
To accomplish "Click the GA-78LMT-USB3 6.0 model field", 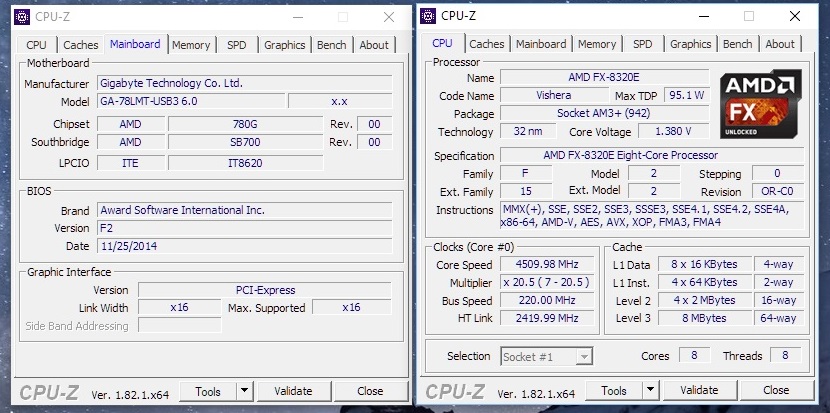I will (x=192, y=101).
